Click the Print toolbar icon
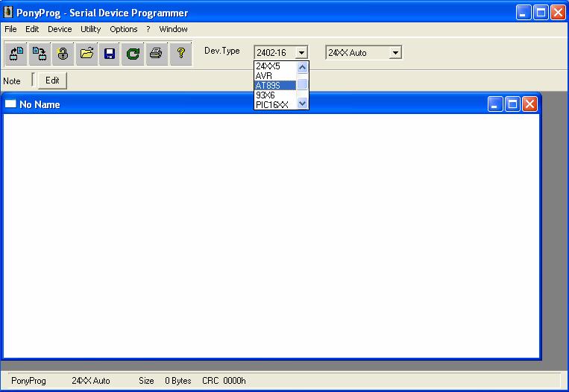Screen dimensions: 569x392 [157, 54]
